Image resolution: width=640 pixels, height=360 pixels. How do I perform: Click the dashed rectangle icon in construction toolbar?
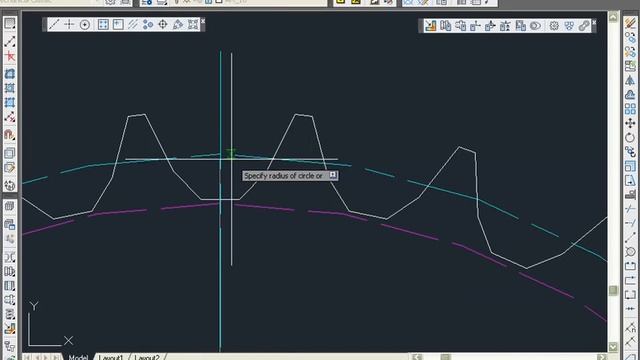(193, 24)
